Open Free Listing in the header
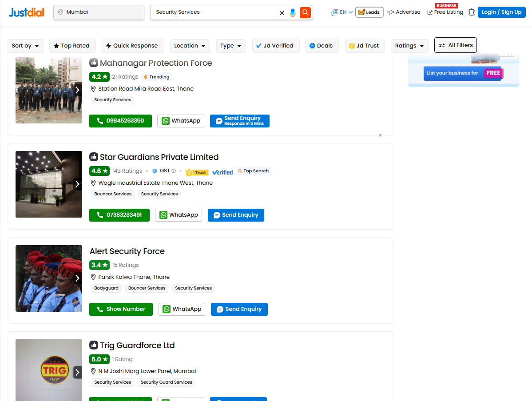Image resolution: width=532 pixels, height=401 pixels. tap(445, 12)
